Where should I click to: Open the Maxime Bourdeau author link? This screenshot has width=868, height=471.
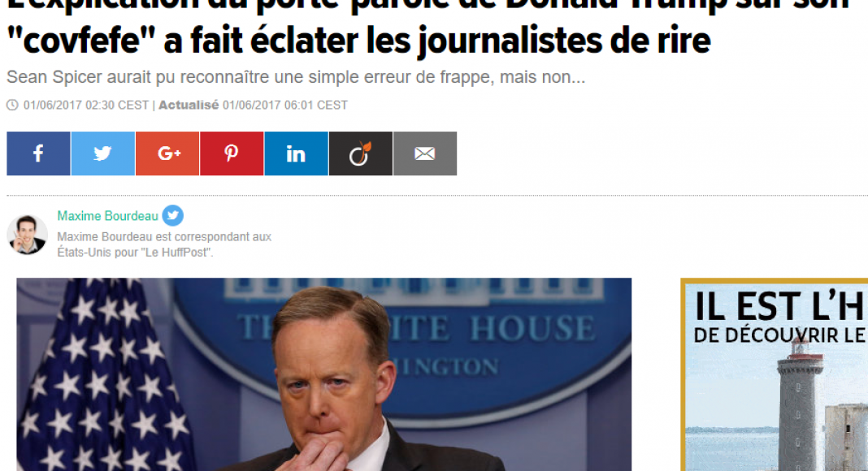[108, 216]
